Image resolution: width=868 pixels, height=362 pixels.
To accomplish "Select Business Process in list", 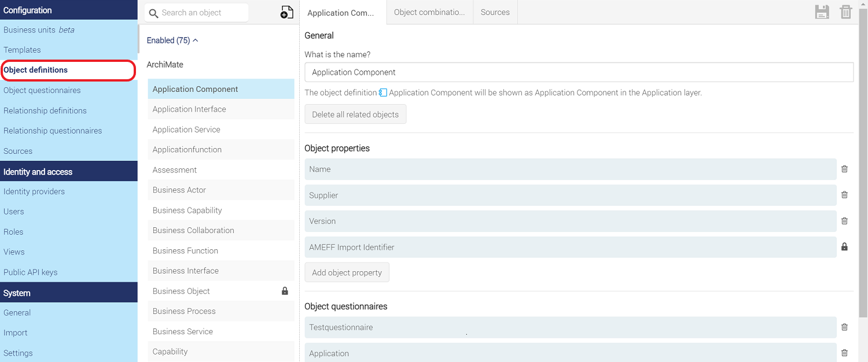I will (x=221, y=311).
